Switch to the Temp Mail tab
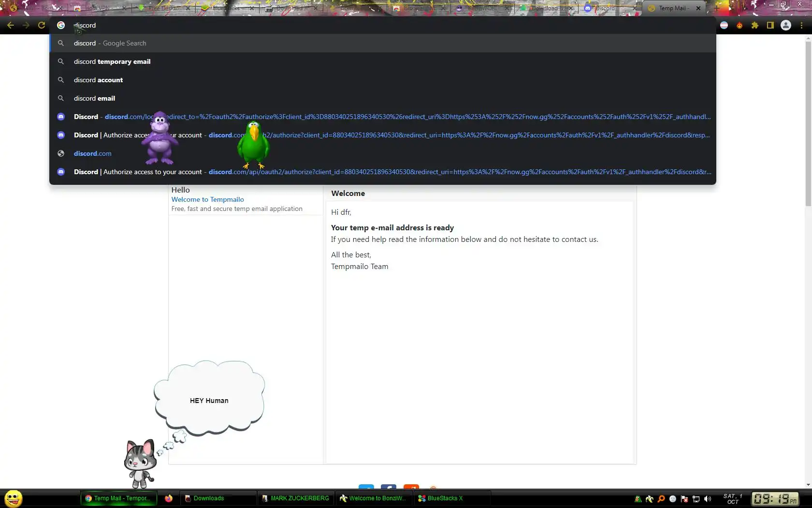The height and width of the screenshot is (508, 812). click(x=673, y=8)
